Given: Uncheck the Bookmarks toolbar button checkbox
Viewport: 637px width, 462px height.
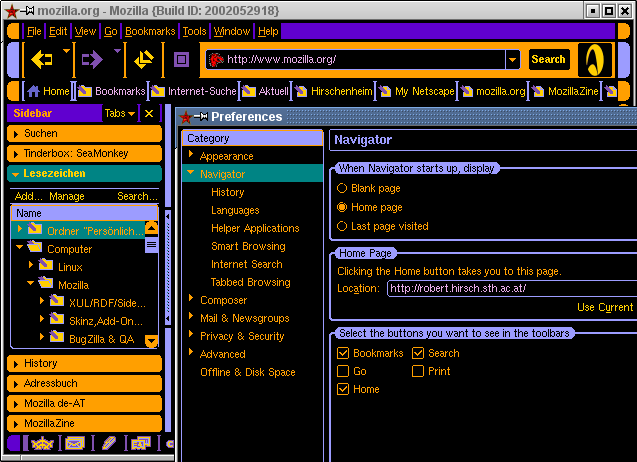Looking at the screenshot, I should 343,353.
